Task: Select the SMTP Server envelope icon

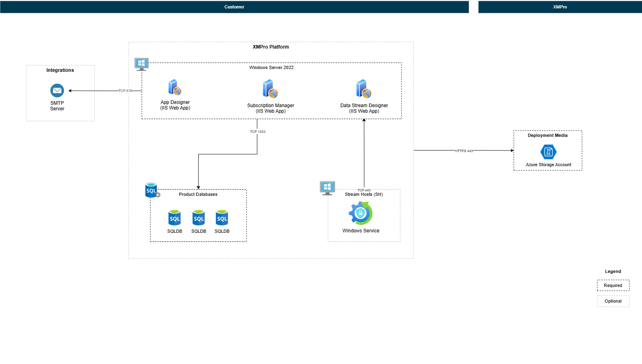Action: (57, 91)
